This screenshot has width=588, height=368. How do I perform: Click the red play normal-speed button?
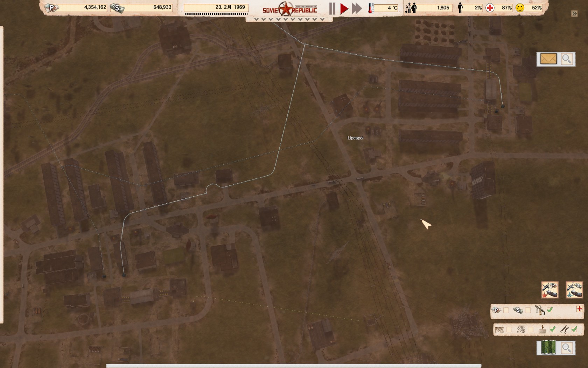pos(344,9)
